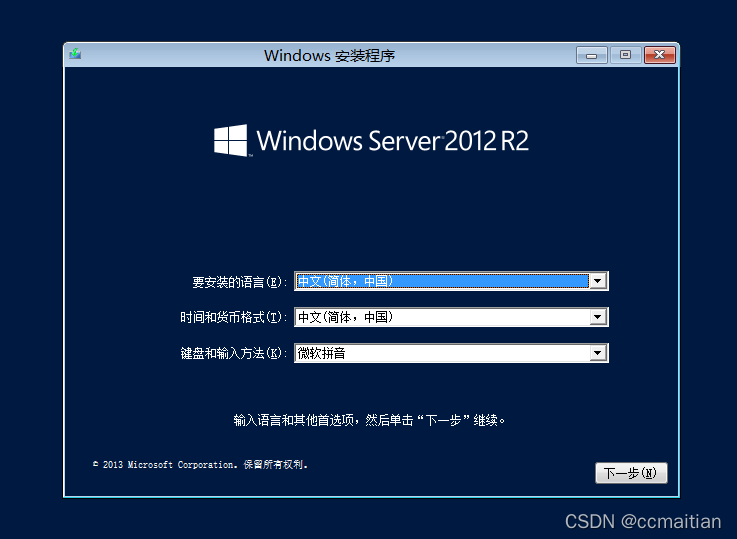Click the Windows logo beside the Server text
The height and width of the screenshot is (539, 737).
pos(231,140)
